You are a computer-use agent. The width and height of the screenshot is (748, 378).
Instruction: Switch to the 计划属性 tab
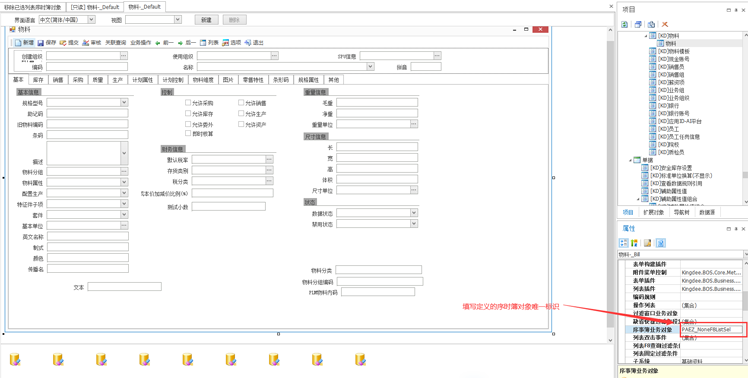[143, 80]
